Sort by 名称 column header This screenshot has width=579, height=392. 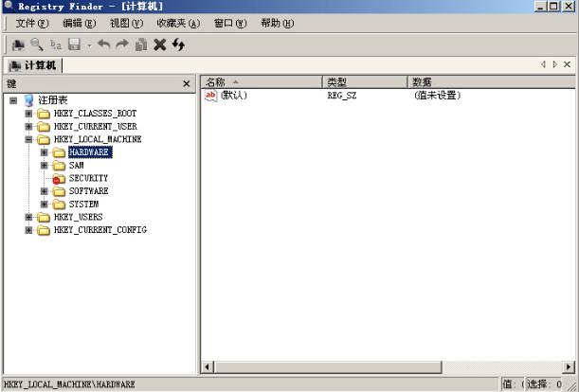click(x=262, y=82)
